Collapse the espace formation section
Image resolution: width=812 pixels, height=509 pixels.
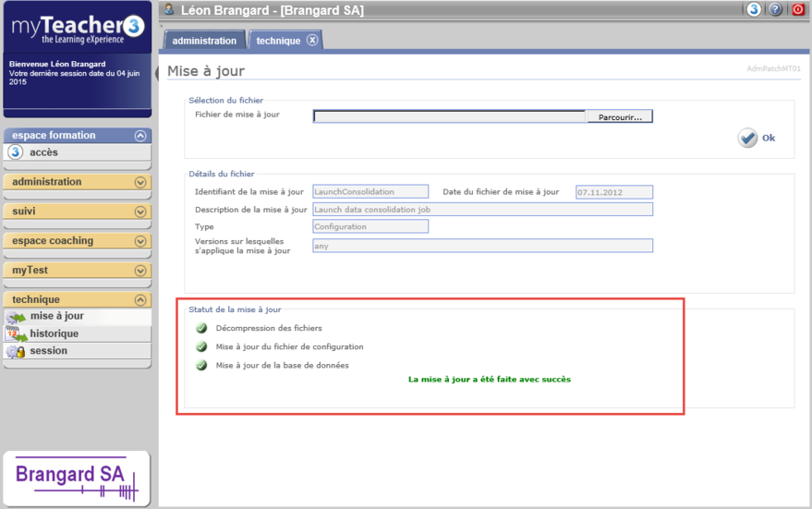(x=140, y=136)
